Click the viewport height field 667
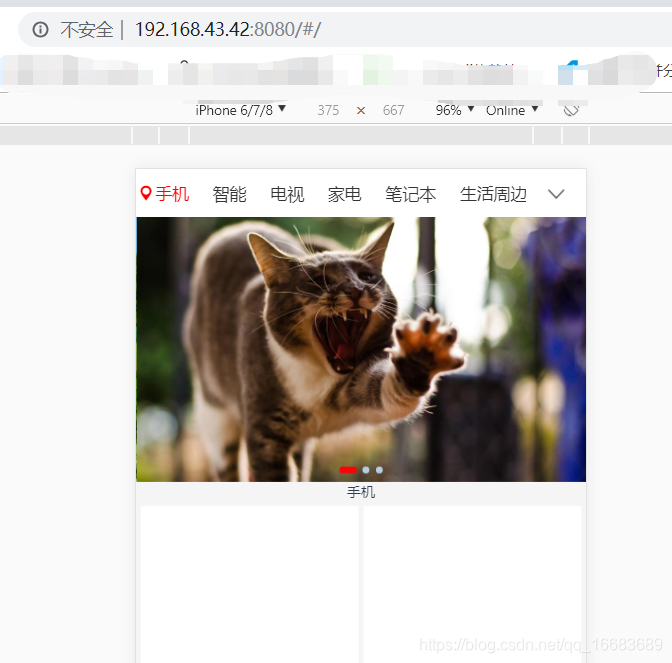672x663 pixels. pyautogui.click(x=393, y=111)
